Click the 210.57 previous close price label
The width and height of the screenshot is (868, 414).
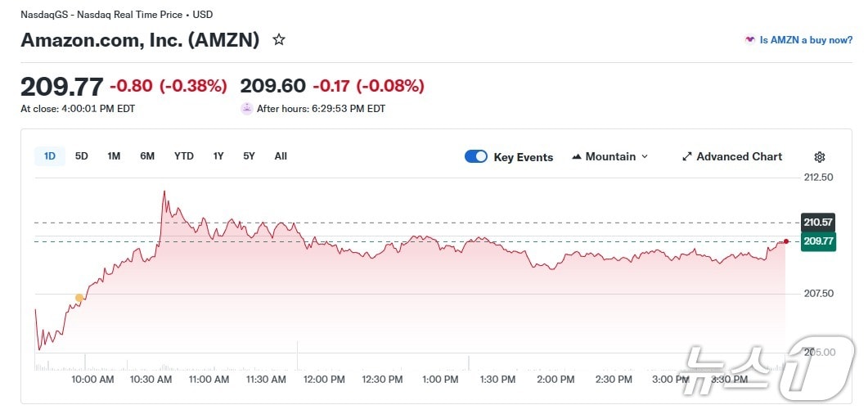point(818,222)
